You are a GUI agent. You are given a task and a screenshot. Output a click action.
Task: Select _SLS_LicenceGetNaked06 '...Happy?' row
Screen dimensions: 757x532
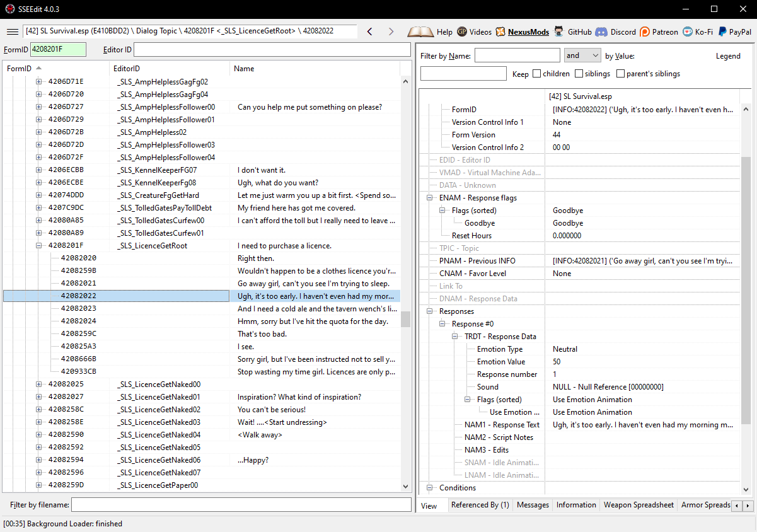coord(202,460)
